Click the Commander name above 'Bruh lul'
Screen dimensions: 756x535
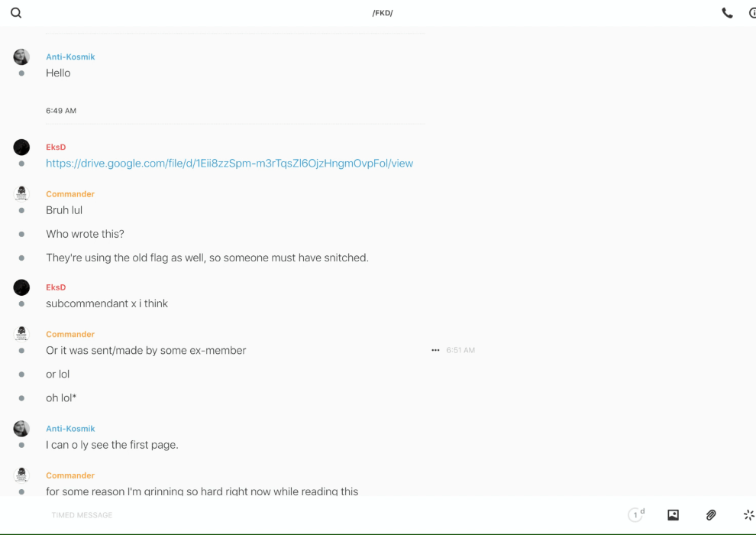click(x=70, y=194)
